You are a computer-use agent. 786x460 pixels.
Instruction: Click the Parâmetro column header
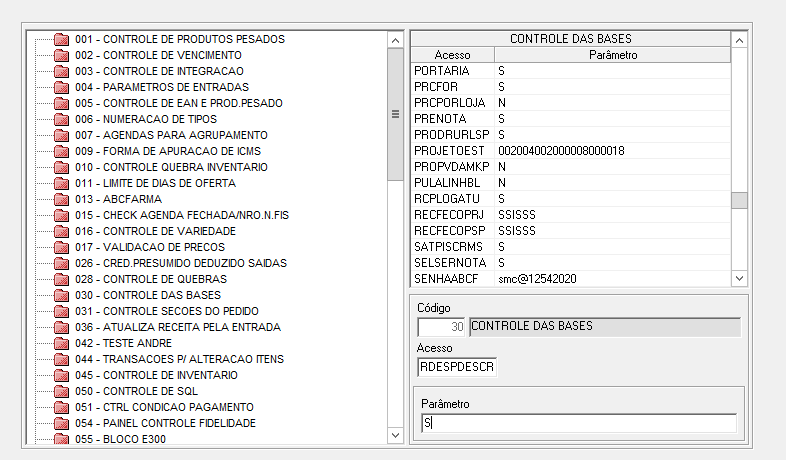pos(613,55)
